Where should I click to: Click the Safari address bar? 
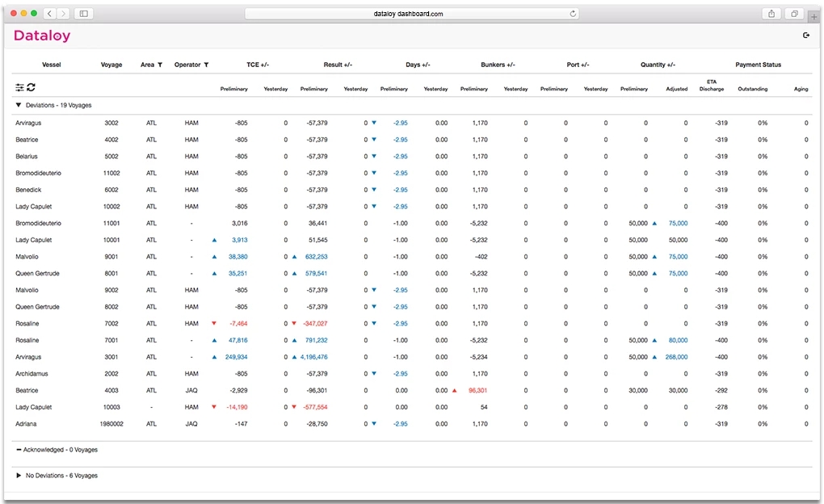point(412,14)
